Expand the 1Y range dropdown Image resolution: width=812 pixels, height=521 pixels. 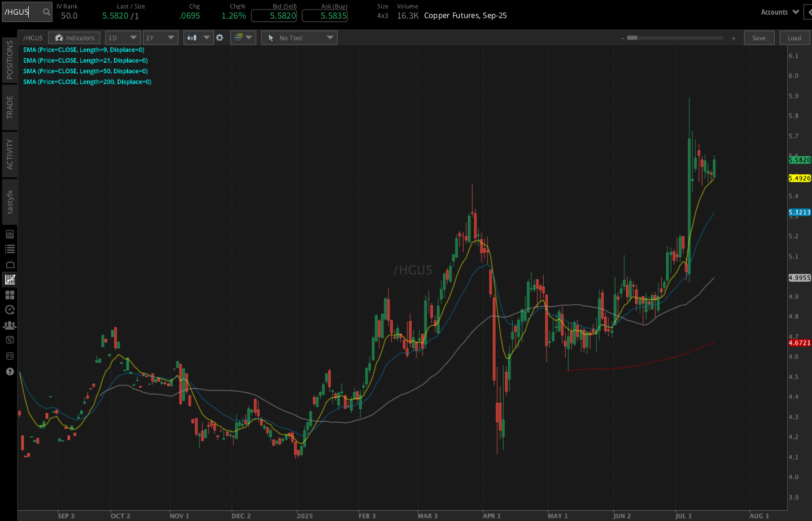tap(160, 38)
